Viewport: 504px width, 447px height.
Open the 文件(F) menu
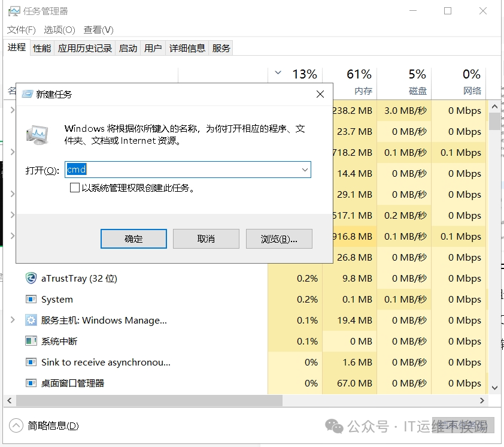click(x=22, y=30)
